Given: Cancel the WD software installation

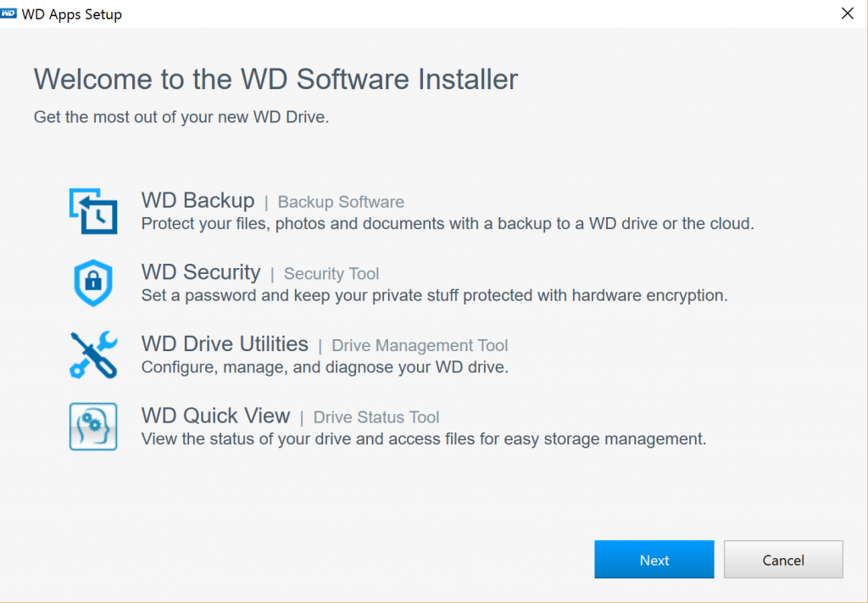Looking at the screenshot, I should [783, 560].
